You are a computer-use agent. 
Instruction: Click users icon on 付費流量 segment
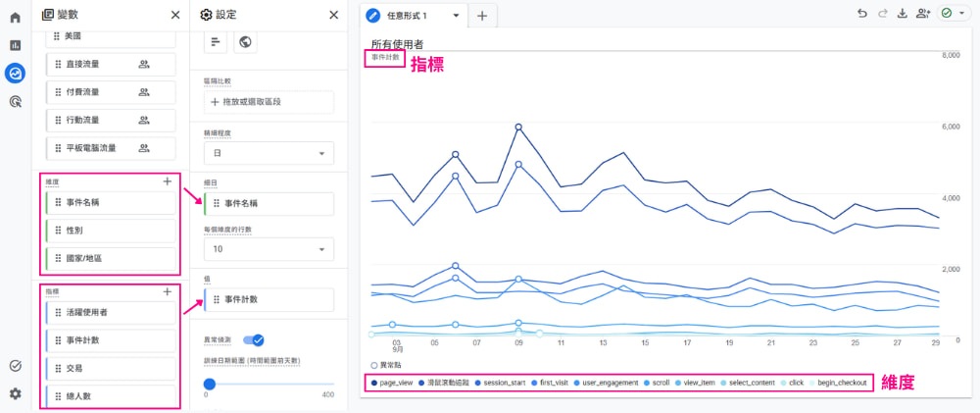(144, 92)
